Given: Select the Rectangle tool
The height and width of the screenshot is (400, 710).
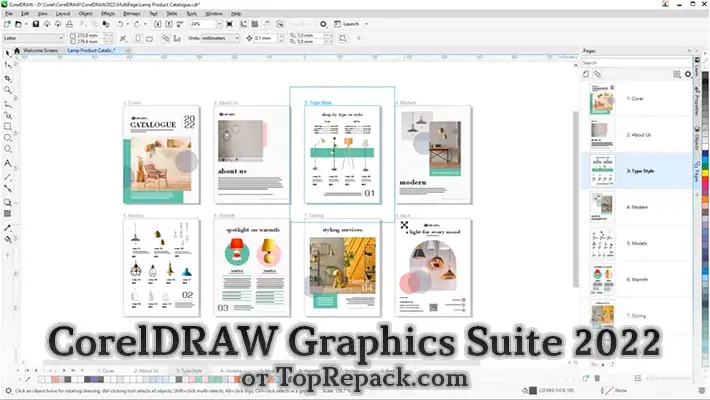Looking at the screenshot, I should (x=7, y=126).
